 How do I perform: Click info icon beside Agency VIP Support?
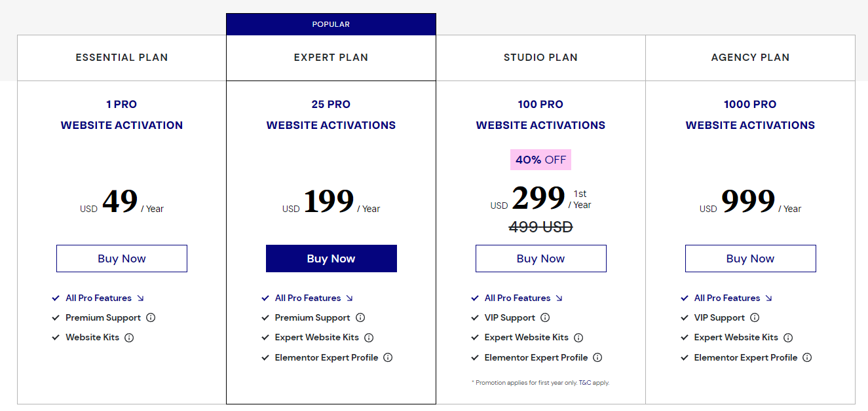pyautogui.click(x=755, y=317)
